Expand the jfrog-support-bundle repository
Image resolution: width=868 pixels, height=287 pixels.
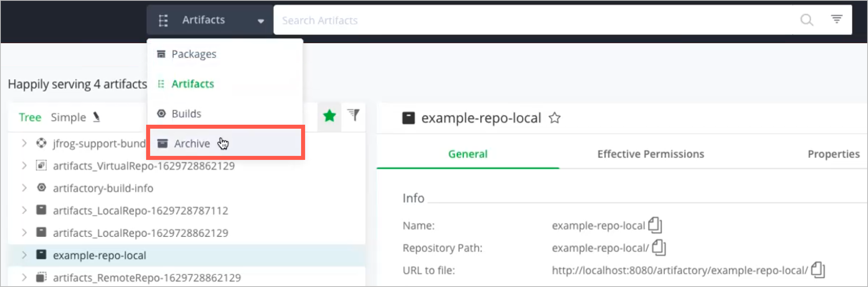click(24, 143)
